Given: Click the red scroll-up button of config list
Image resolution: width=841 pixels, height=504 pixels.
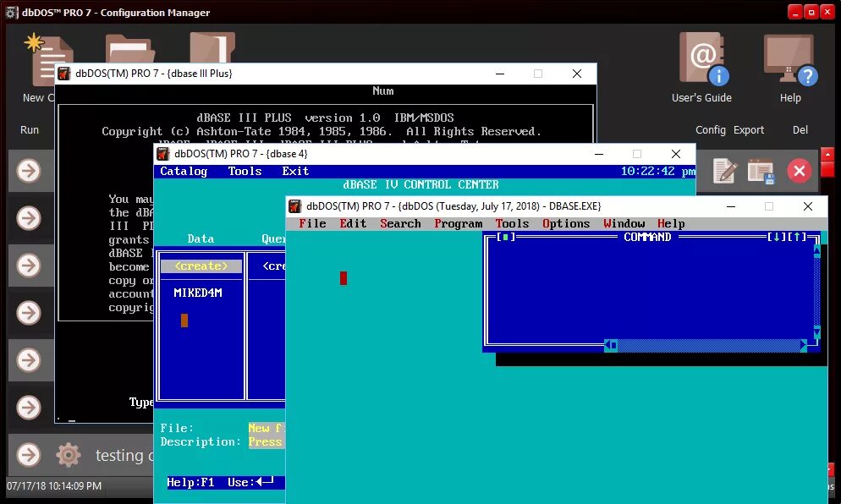Looking at the screenshot, I should click(827, 156).
